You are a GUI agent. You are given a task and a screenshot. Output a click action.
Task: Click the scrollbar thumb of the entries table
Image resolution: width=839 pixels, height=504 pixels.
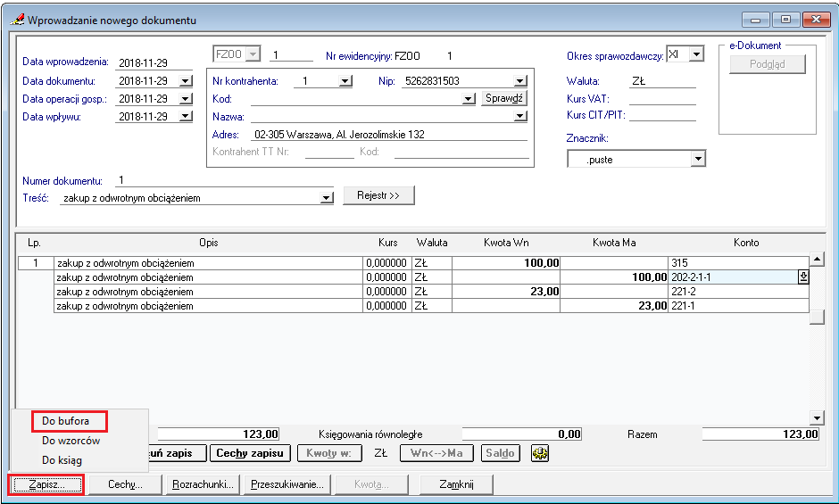pyautogui.click(x=817, y=317)
